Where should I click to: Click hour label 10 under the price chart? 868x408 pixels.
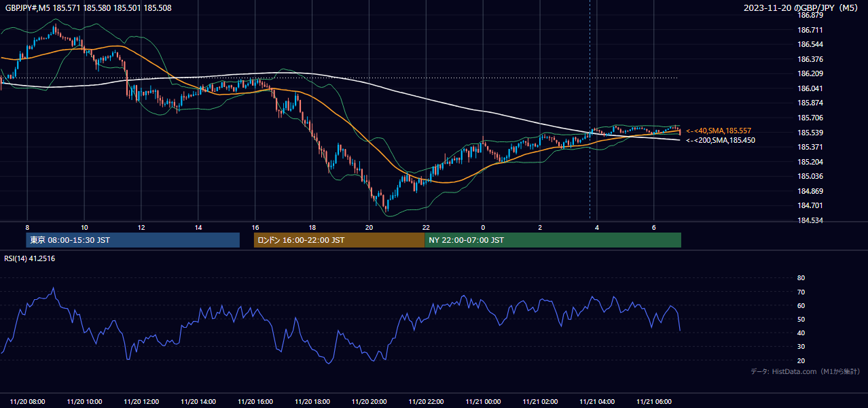tap(84, 227)
